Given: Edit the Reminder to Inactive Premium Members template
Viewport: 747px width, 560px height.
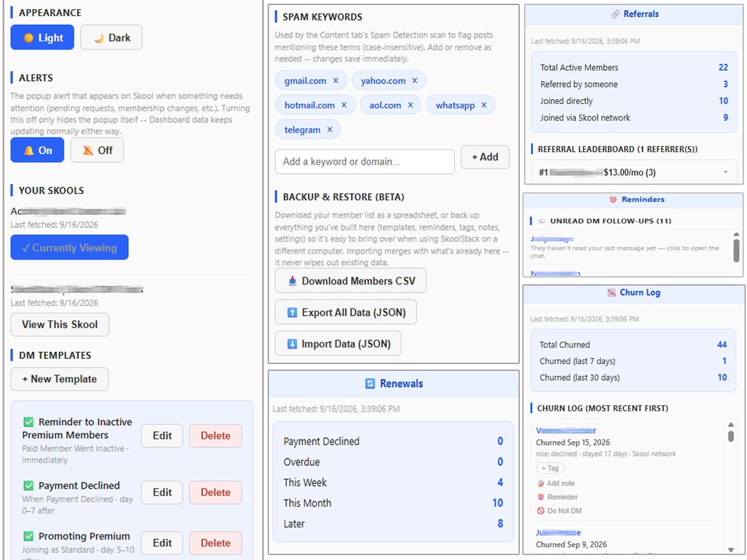Looking at the screenshot, I should (162, 436).
